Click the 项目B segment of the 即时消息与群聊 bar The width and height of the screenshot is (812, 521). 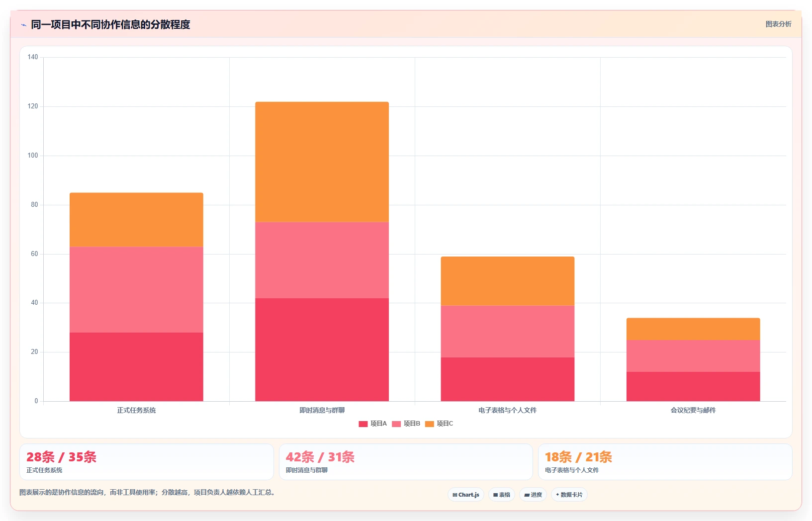pyautogui.click(x=322, y=260)
